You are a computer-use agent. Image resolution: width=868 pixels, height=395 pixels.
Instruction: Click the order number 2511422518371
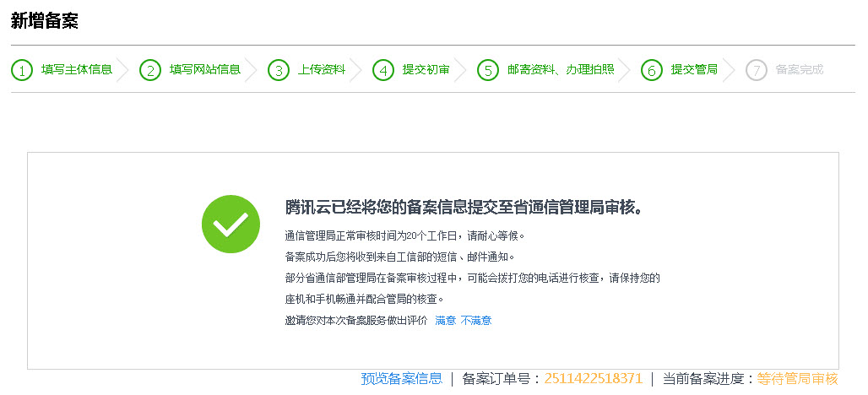click(x=594, y=379)
